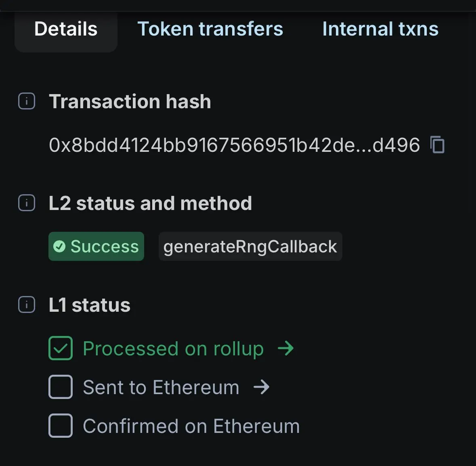476x466 pixels.
Task: Click the Confirmed on Ethereum label
Action: click(x=191, y=426)
